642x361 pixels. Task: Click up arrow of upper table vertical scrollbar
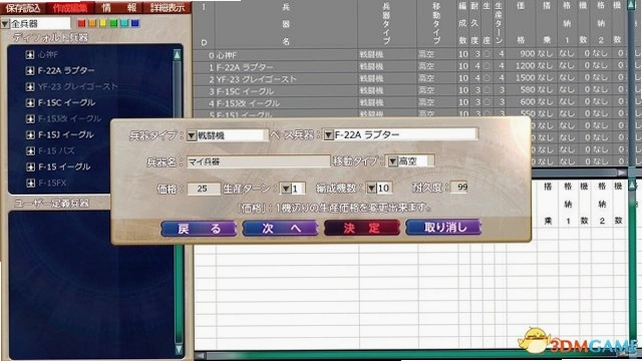point(632,5)
